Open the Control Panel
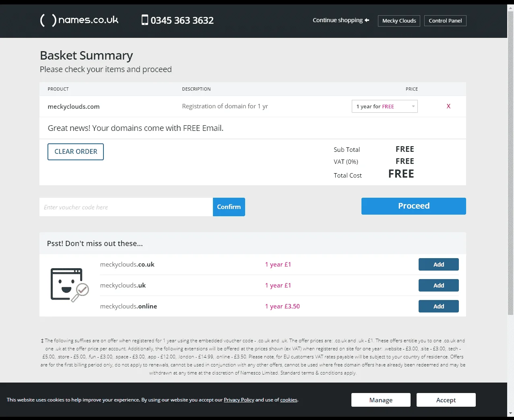 [445, 21]
